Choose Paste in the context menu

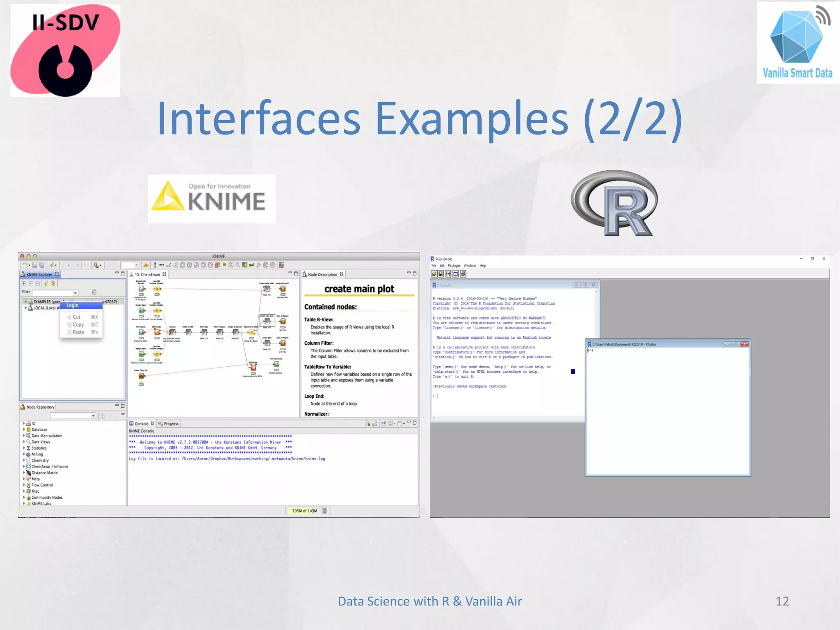click(x=81, y=332)
